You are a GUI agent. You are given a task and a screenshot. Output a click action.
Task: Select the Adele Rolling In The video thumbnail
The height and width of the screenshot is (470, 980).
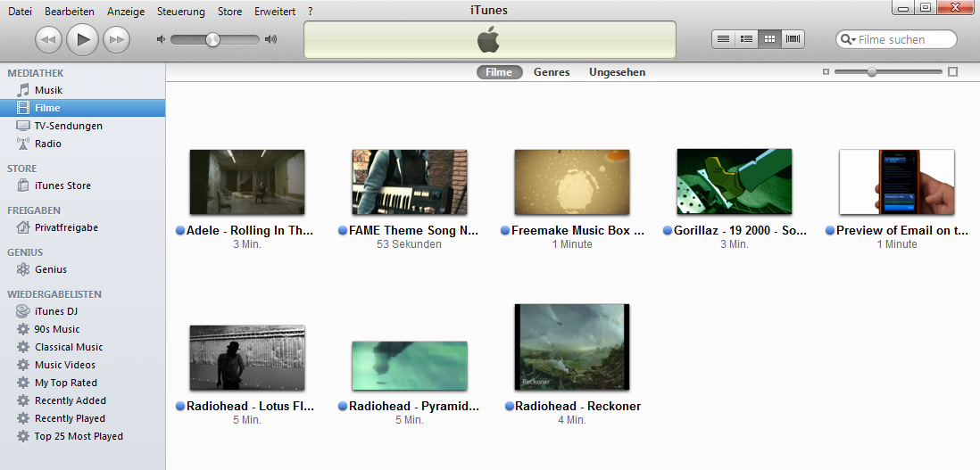[247, 182]
